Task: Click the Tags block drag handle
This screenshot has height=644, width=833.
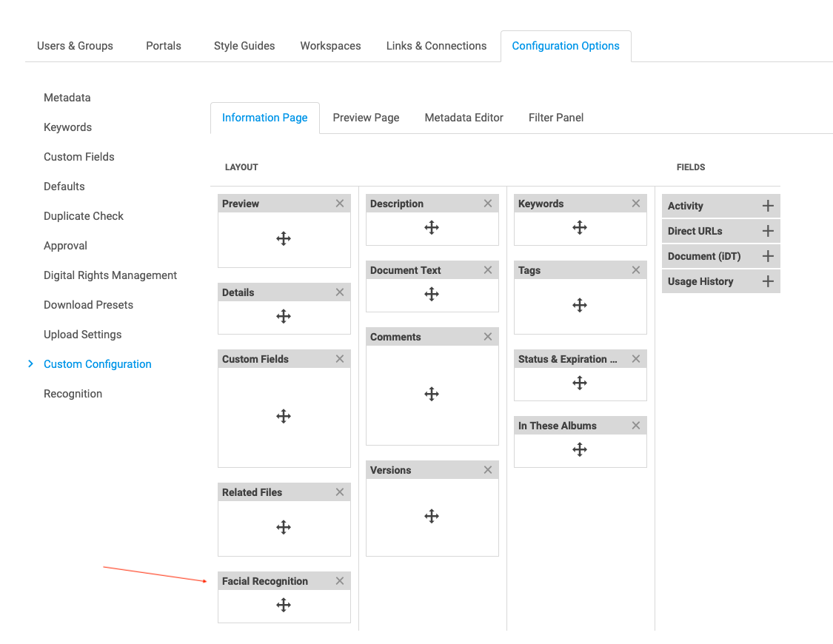Action: 580,305
